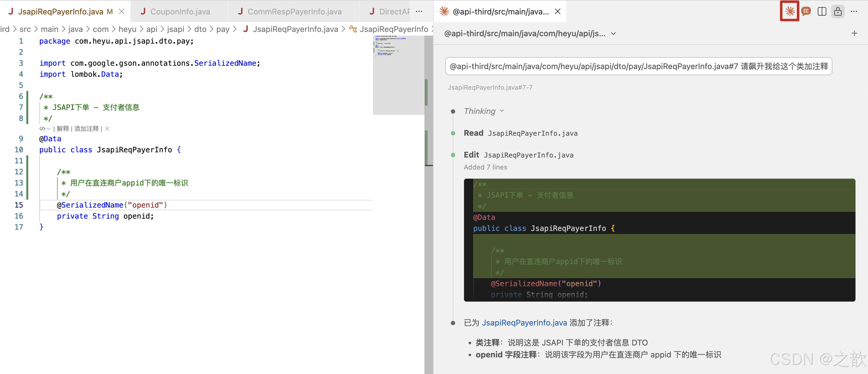The height and width of the screenshot is (374, 868).
Task: Click the Claude Code starburst icon
Action: [x=789, y=11]
